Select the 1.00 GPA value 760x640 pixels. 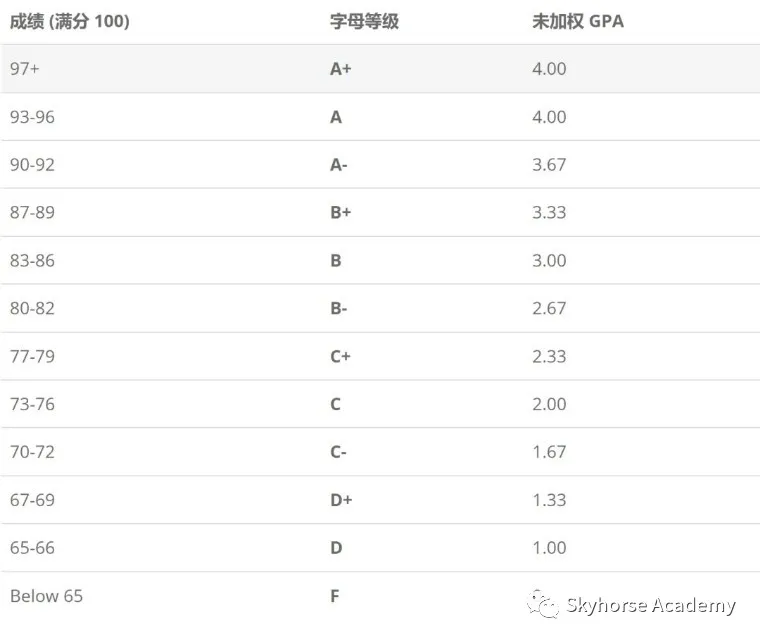click(549, 548)
